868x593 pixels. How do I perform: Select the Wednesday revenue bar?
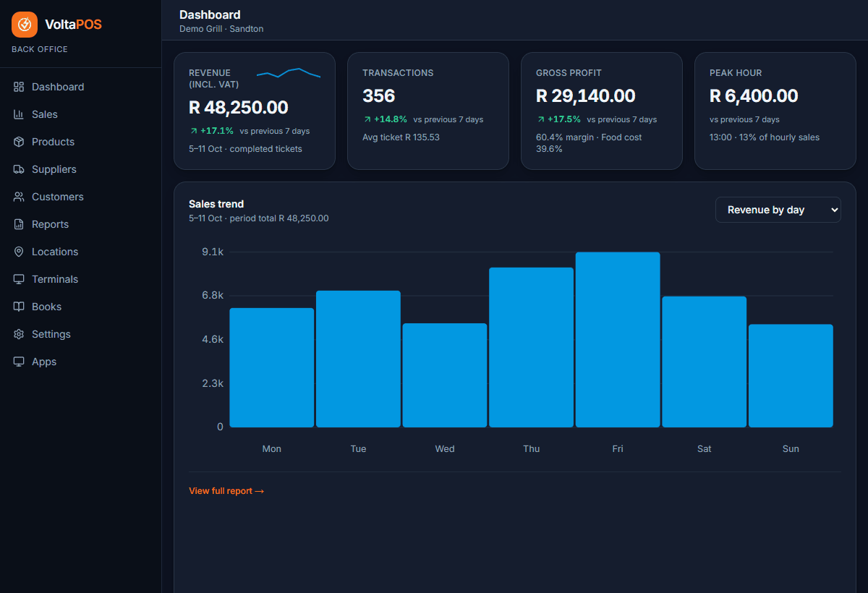click(445, 375)
